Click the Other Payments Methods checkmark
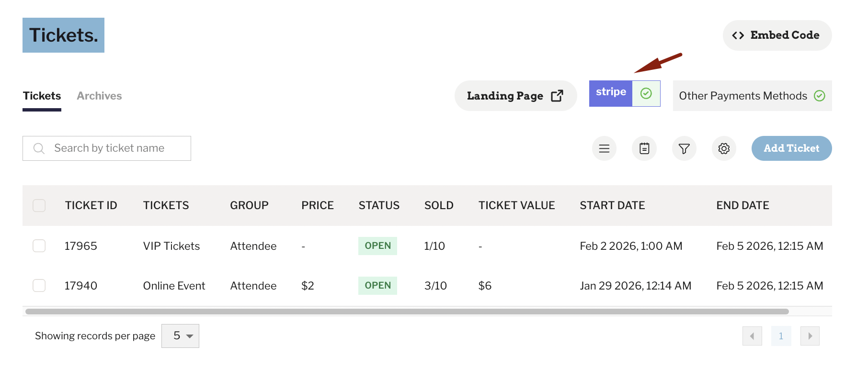868x380 pixels. click(820, 96)
